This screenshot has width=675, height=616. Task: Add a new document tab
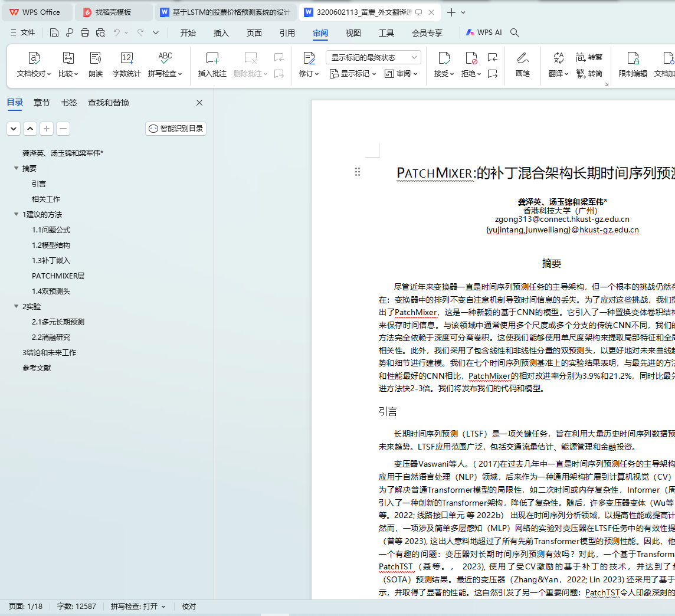451,12
